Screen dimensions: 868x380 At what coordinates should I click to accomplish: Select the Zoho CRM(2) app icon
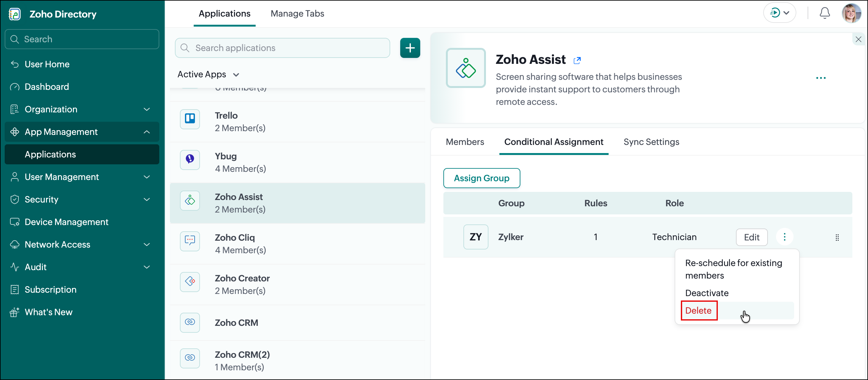[x=190, y=358]
